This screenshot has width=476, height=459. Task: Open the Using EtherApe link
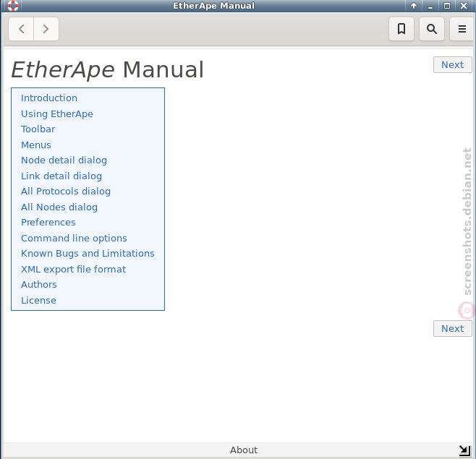[57, 113]
